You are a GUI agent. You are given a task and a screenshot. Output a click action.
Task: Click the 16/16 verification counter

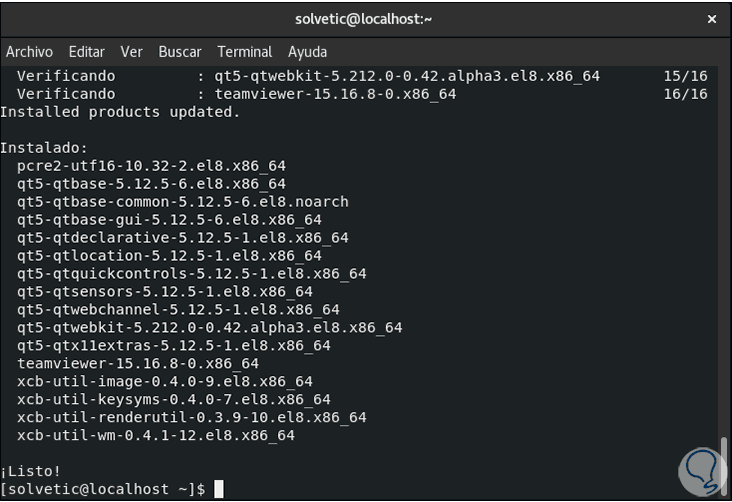click(685, 94)
